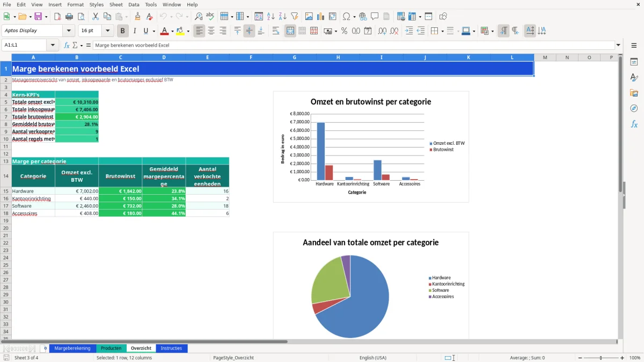The width and height of the screenshot is (644, 362).
Task: Click the Print icon
Action: coord(69,17)
